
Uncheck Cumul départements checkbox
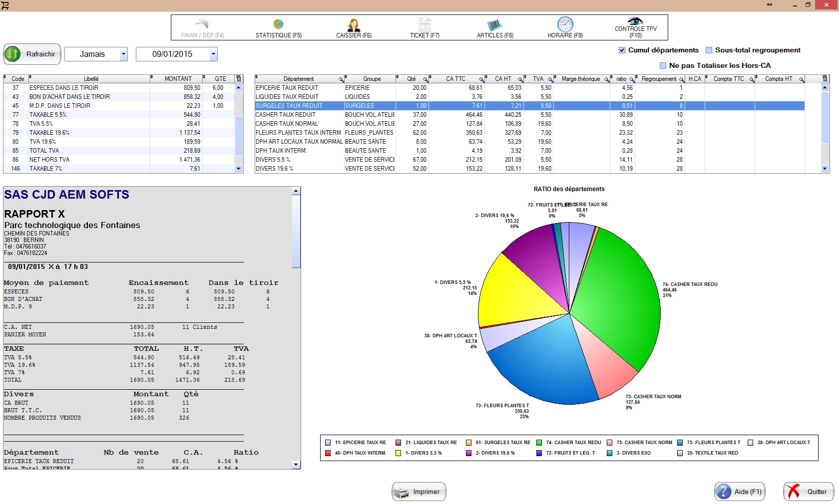click(622, 50)
